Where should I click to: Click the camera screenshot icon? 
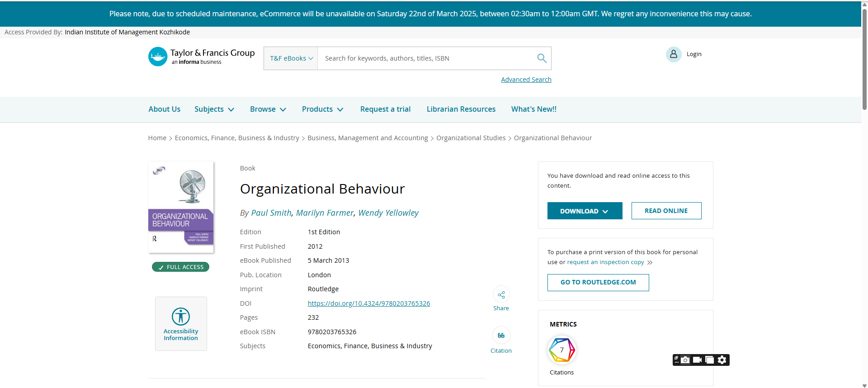click(686, 360)
